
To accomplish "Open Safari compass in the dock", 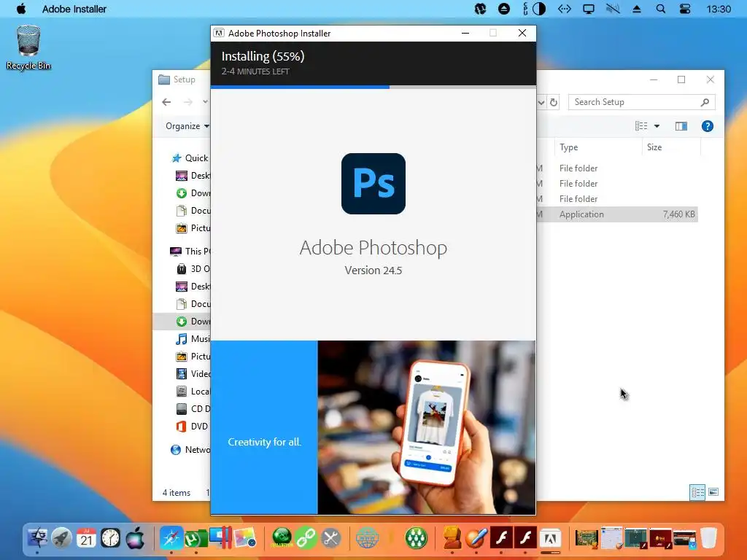I will click(171, 538).
